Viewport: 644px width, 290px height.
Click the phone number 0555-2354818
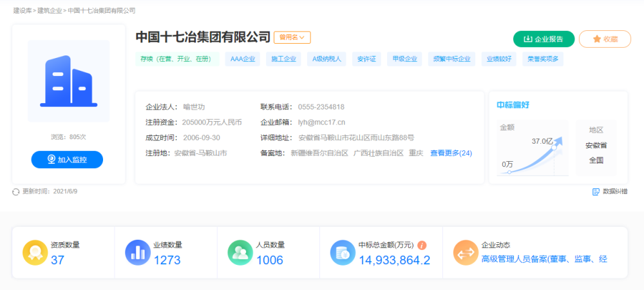(x=321, y=107)
